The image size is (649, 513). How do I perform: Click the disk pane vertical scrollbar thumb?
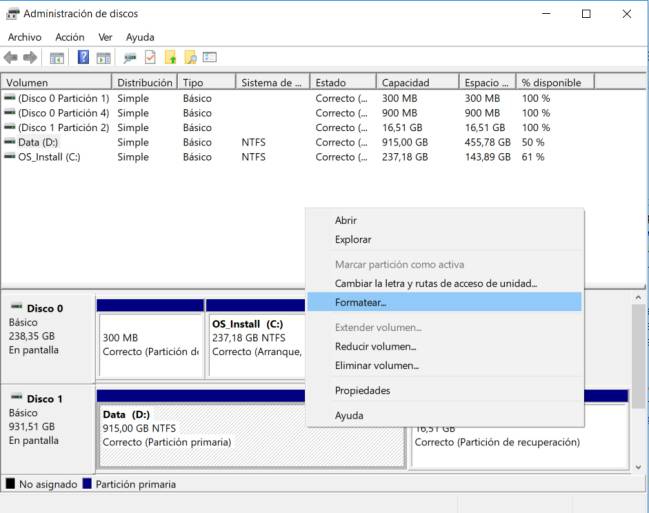tap(638, 356)
